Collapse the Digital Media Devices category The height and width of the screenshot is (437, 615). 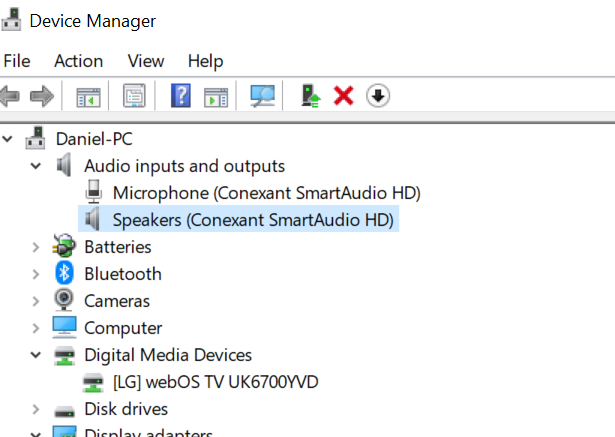pyautogui.click(x=37, y=355)
